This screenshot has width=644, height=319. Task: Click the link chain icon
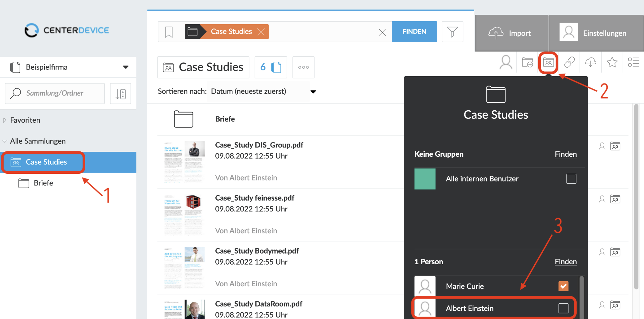569,62
